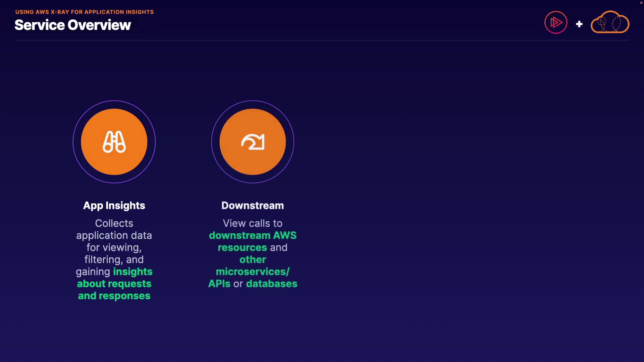Click the green 'microservices/' text
The image size is (644, 362).
point(253,271)
